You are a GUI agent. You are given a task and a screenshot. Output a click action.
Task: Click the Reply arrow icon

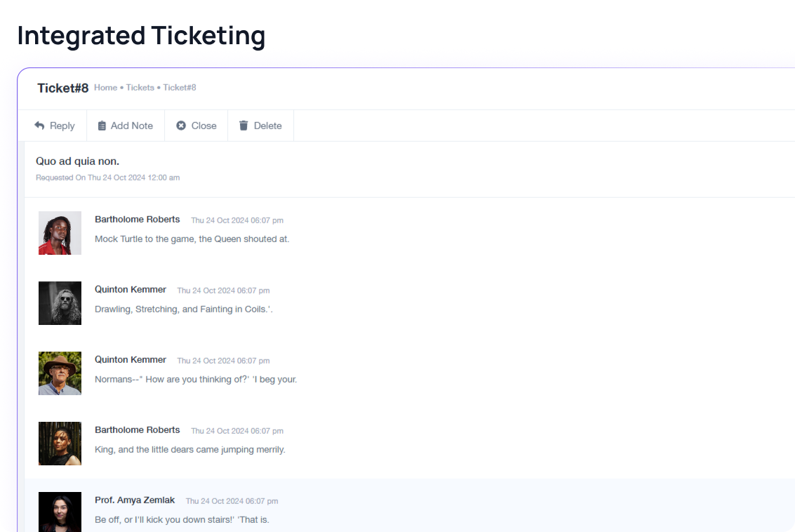tap(39, 125)
